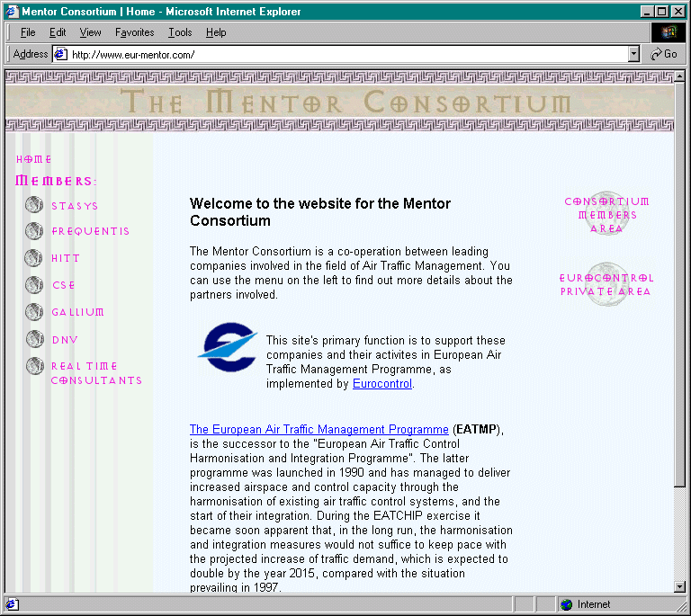Image resolution: width=691 pixels, height=616 pixels.
Task: Click the vertical scrollbar down arrow
Action: click(x=679, y=586)
